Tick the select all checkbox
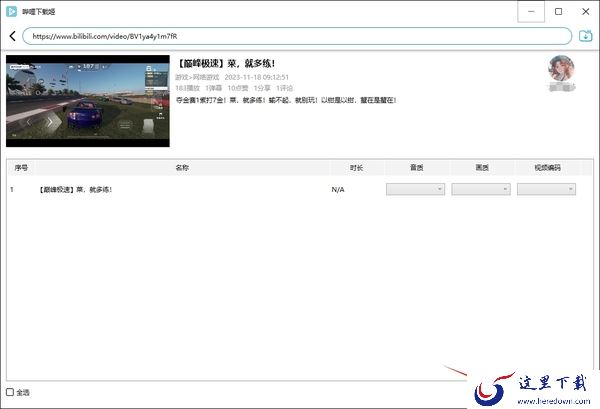600x409 pixels. 10,392
